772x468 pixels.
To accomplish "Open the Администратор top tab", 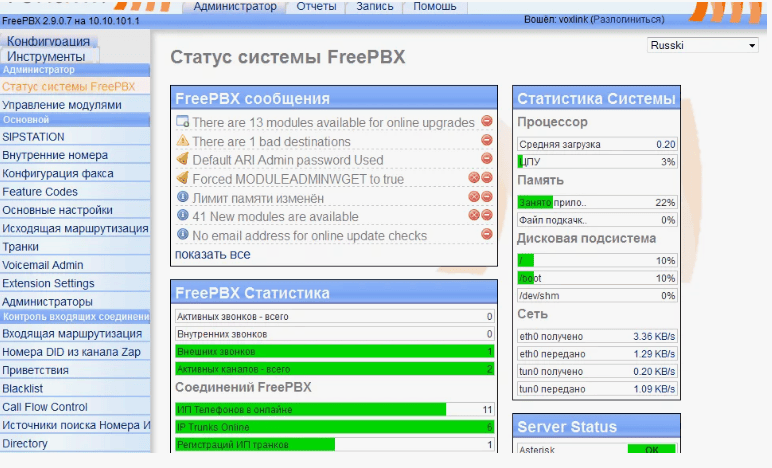I will click(235, 6).
